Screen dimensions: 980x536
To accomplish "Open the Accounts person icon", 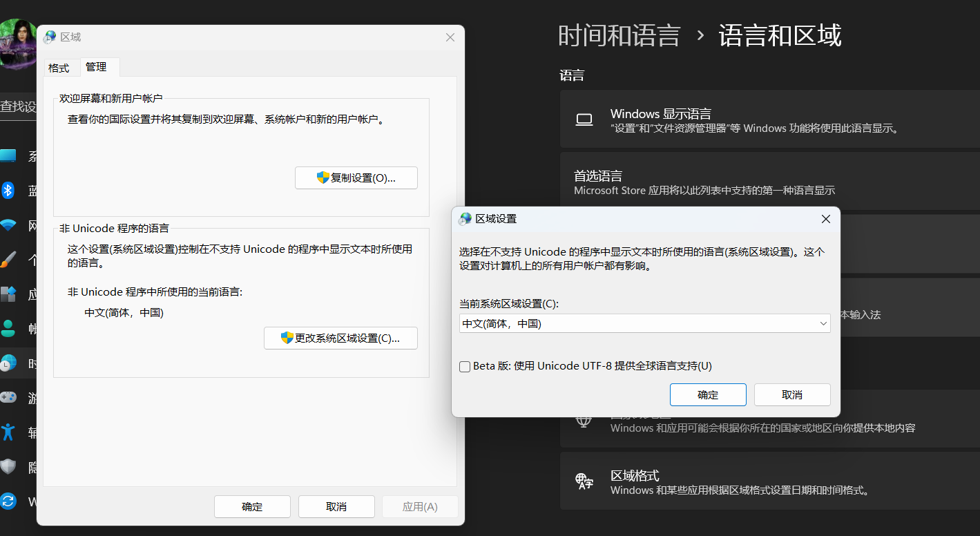I will click(8, 329).
